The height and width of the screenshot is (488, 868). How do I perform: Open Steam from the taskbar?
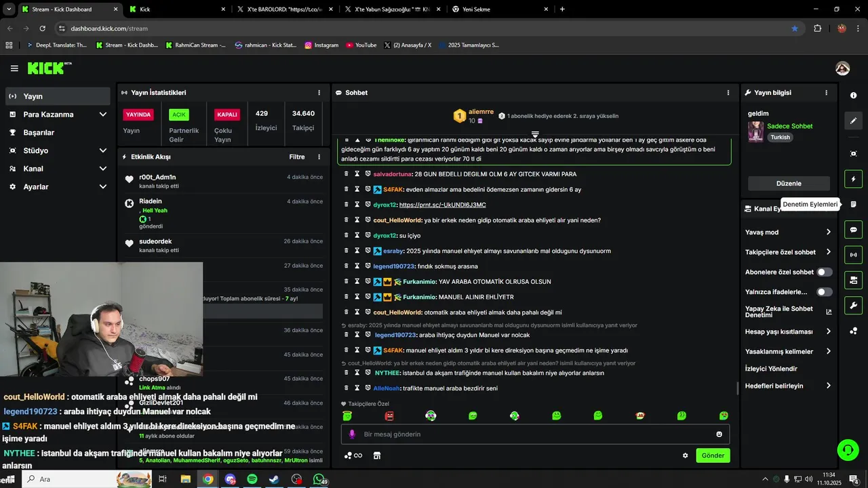point(274,479)
